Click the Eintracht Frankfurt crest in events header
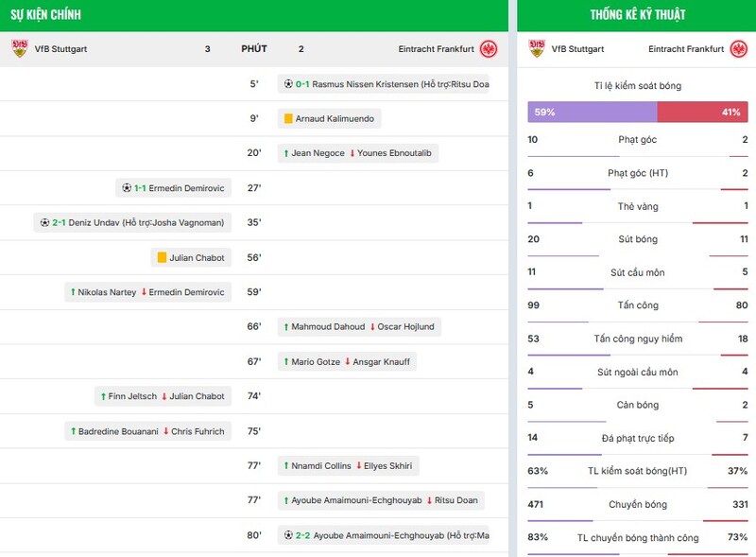 (489, 49)
